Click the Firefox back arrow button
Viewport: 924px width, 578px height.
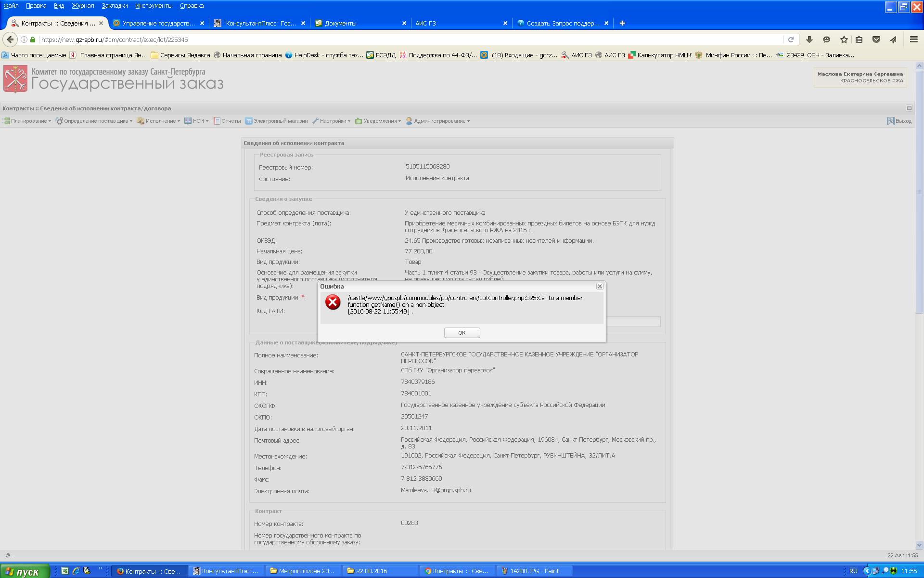point(10,39)
